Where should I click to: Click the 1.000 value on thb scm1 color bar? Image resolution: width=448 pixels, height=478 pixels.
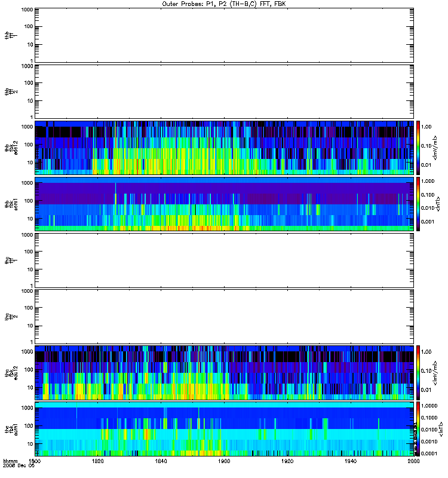[428, 181]
